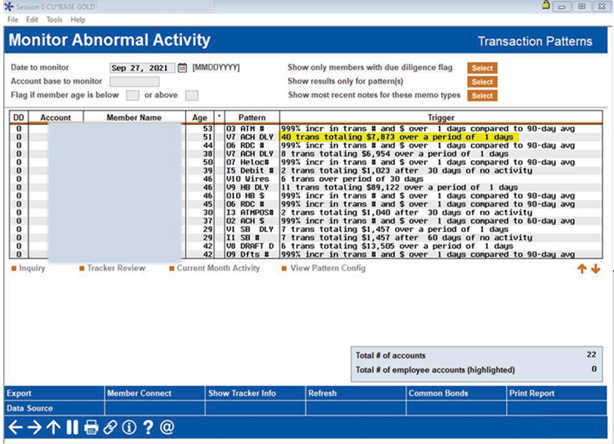Click the member age 'or above' field
Screen dimensions: 614x444
click(191, 95)
